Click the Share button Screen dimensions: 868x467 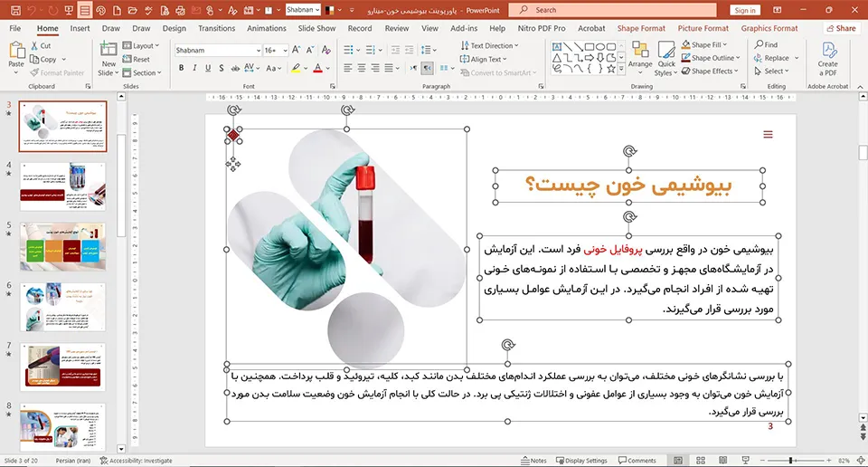pyautogui.click(x=841, y=28)
